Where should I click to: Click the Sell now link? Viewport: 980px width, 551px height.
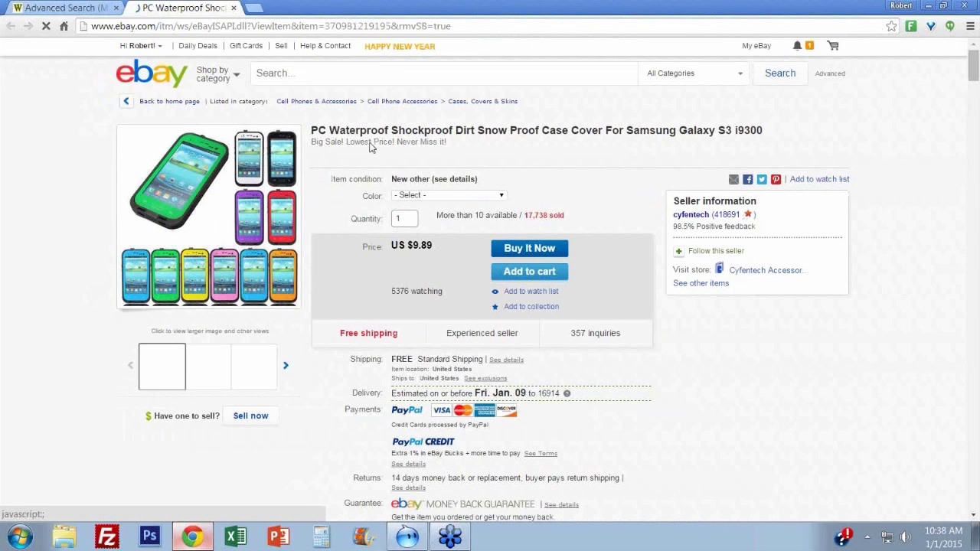click(250, 416)
